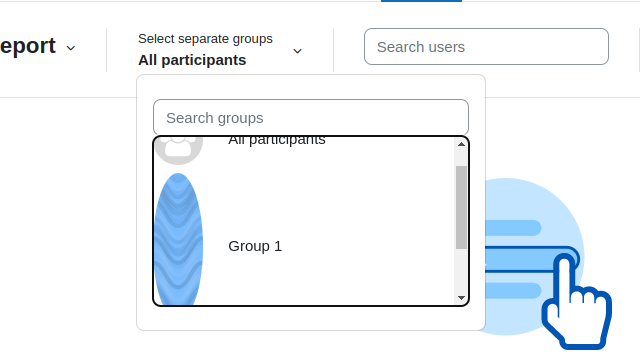
Task: Click the group list scroll up arrow
Action: [461, 144]
